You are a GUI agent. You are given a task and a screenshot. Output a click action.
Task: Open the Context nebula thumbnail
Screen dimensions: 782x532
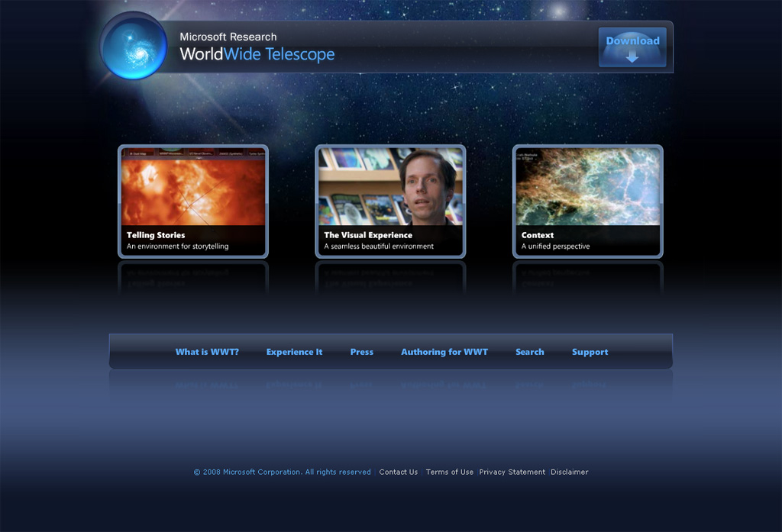pos(588,202)
